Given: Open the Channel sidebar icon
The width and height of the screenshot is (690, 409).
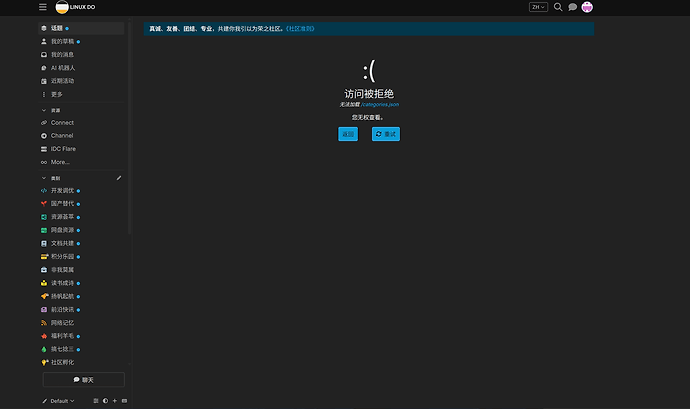Looking at the screenshot, I should coord(44,136).
